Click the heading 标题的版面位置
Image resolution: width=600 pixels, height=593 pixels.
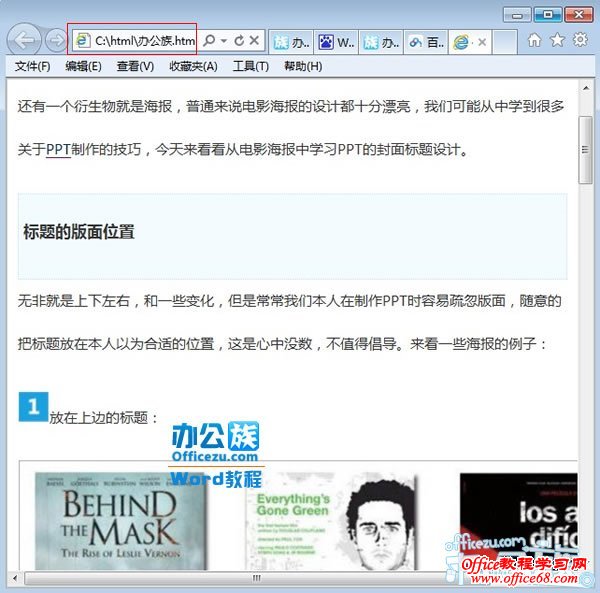[79, 232]
